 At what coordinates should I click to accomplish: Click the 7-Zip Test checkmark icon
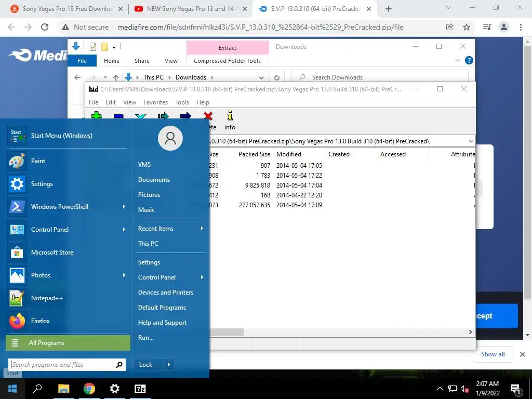141,116
